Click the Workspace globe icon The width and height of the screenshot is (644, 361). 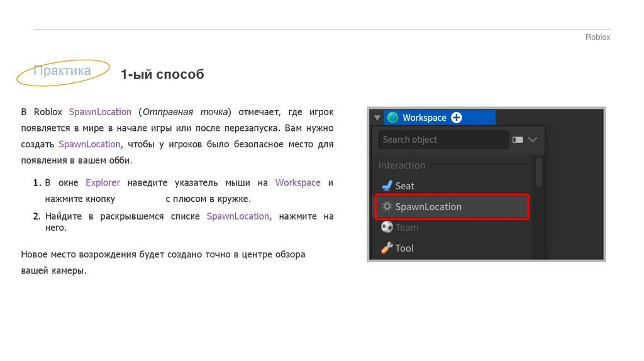coord(392,118)
